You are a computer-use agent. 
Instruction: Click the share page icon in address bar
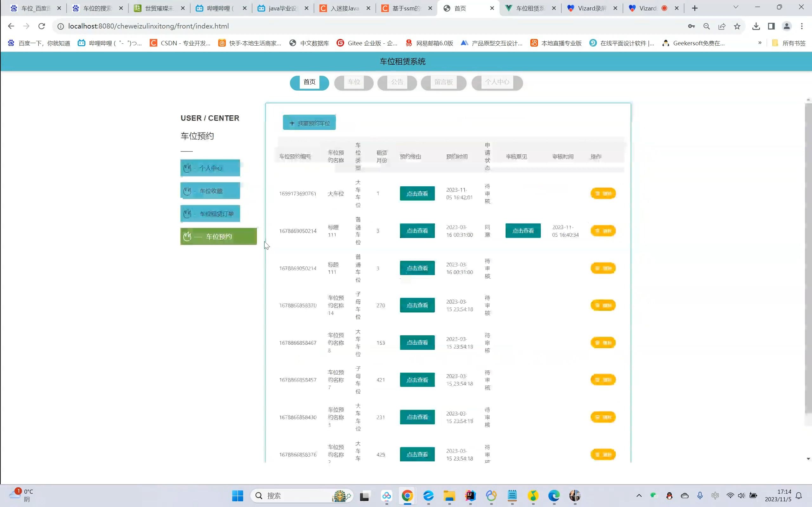[722, 26]
